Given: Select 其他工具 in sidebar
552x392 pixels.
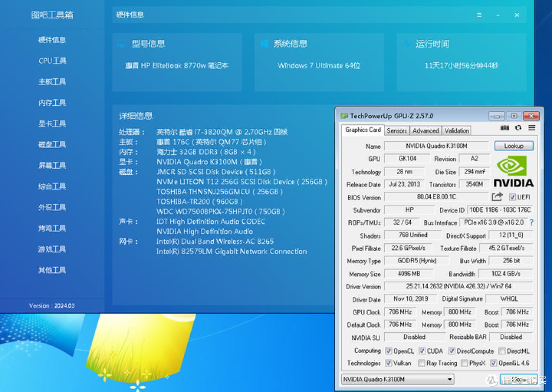Looking at the screenshot, I should (52, 270).
